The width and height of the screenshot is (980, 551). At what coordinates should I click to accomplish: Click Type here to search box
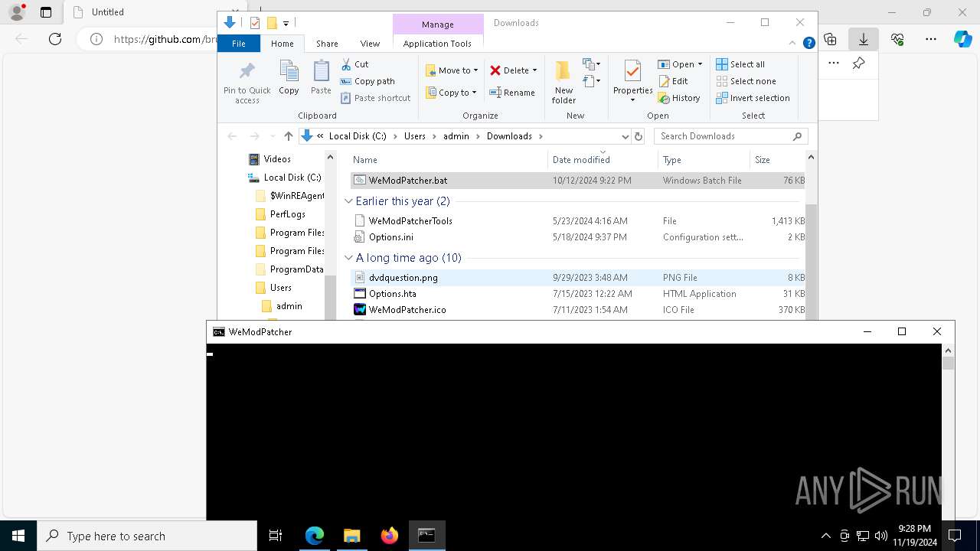click(147, 536)
